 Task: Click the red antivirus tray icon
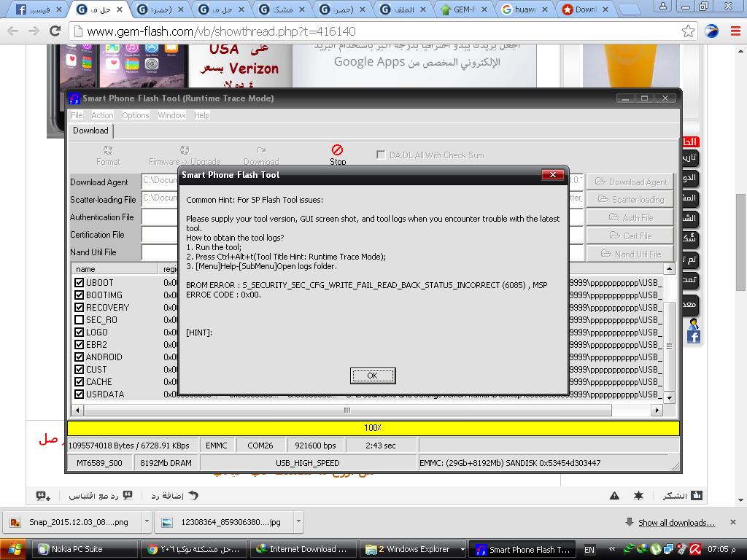pos(695,549)
